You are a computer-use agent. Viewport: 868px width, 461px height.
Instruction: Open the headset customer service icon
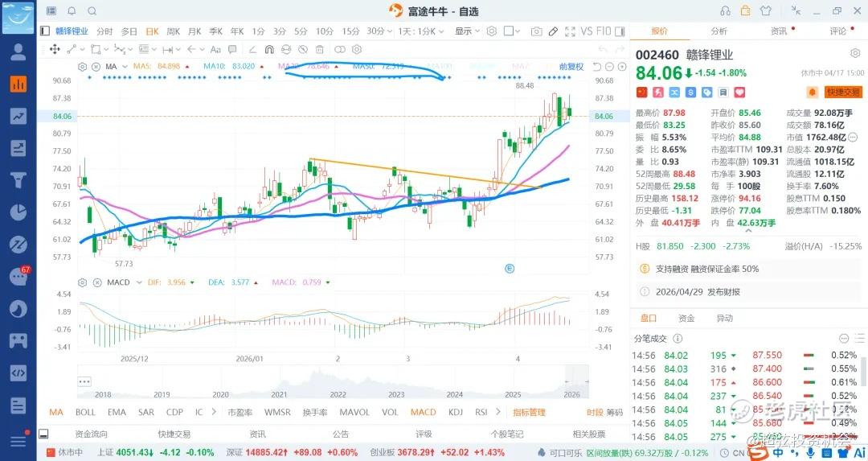tap(726, 10)
